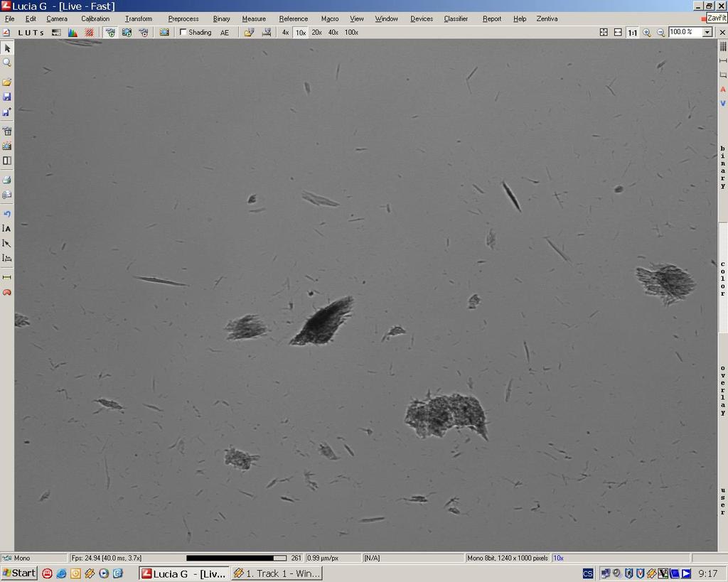The image size is (728, 582).
Task: Click the red A icon on right edge
Action: [x=723, y=89]
